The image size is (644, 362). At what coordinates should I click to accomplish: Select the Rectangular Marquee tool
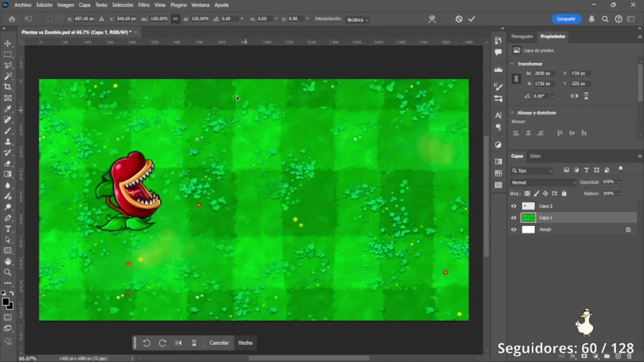(x=8, y=54)
